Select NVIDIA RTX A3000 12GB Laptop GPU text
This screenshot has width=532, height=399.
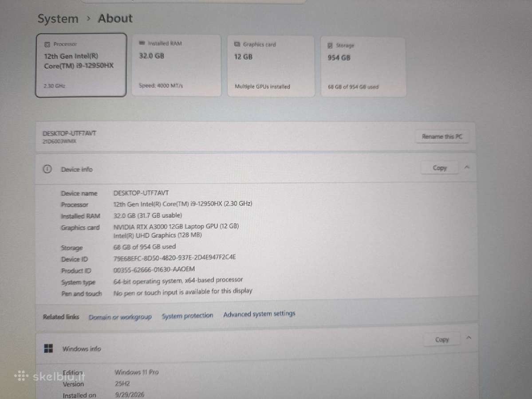(x=176, y=226)
